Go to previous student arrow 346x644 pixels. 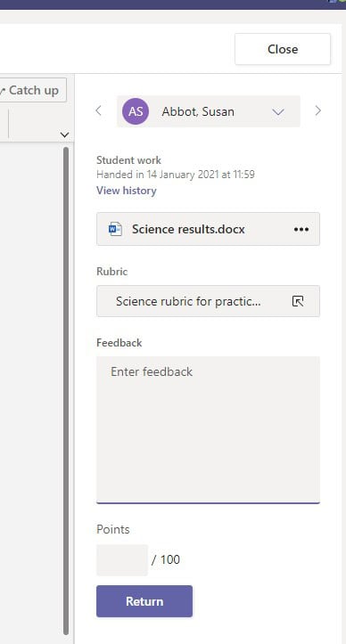(x=98, y=110)
